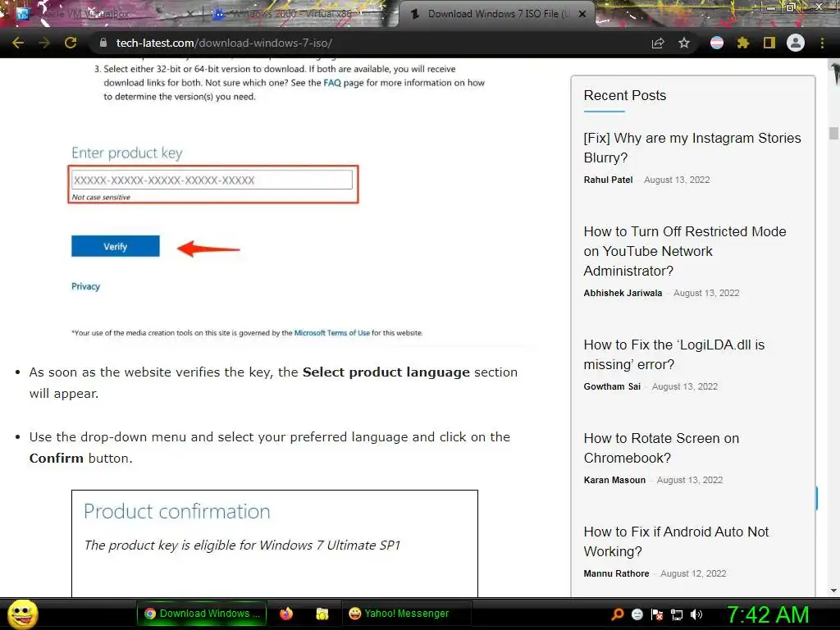Click the date August 13, 2022 beside Rahul Patel
Screen dimensions: 840x630
click(x=677, y=180)
